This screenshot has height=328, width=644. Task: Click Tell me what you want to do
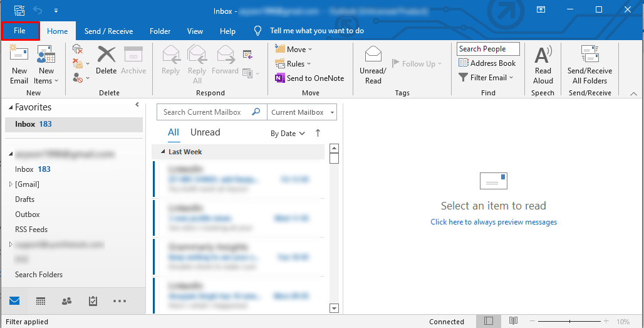point(316,31)
